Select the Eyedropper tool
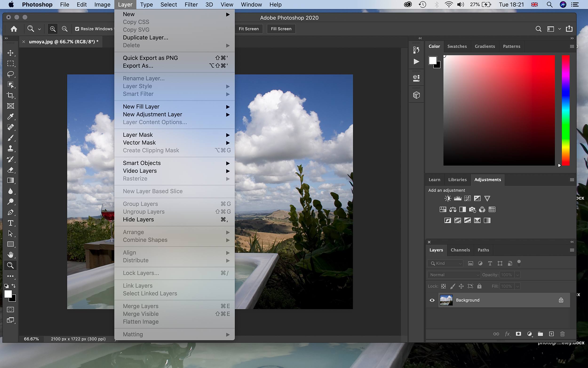588x368 pixels. 10,117
